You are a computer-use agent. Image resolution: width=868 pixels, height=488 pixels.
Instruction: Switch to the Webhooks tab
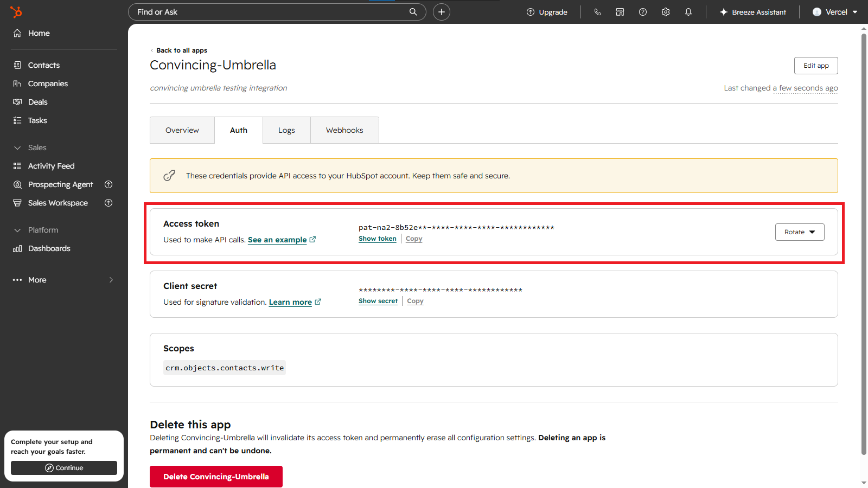point(344,130)
